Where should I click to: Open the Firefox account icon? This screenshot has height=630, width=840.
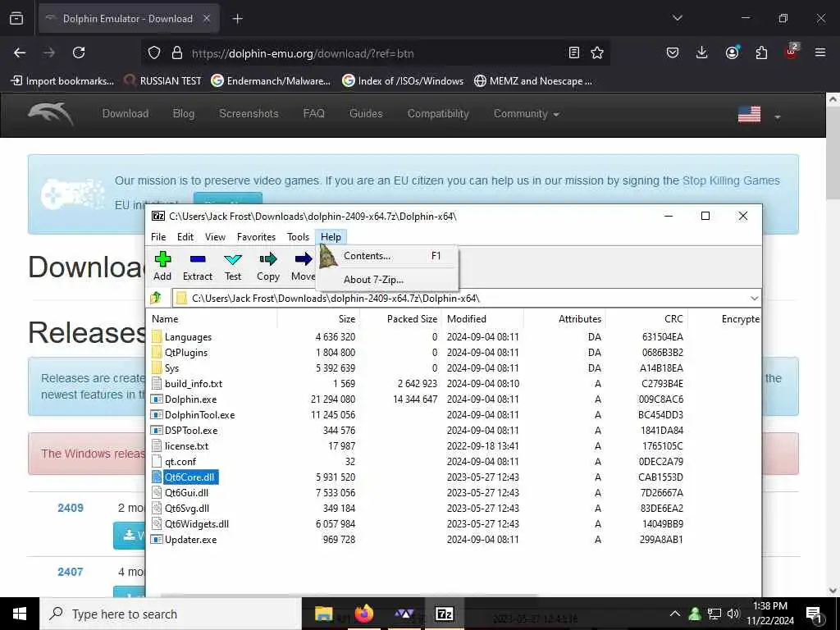click(732, 52)
